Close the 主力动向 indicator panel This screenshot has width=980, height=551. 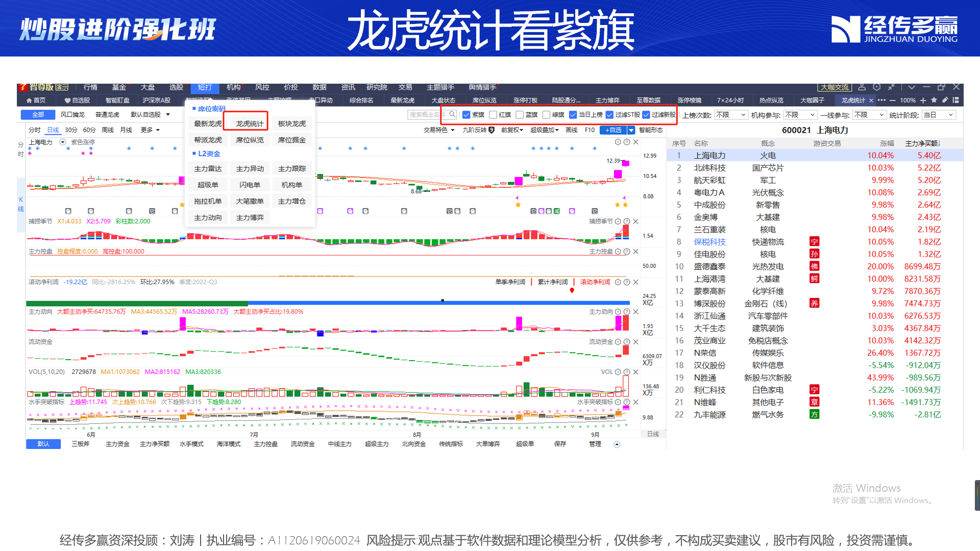coord(636,312)
